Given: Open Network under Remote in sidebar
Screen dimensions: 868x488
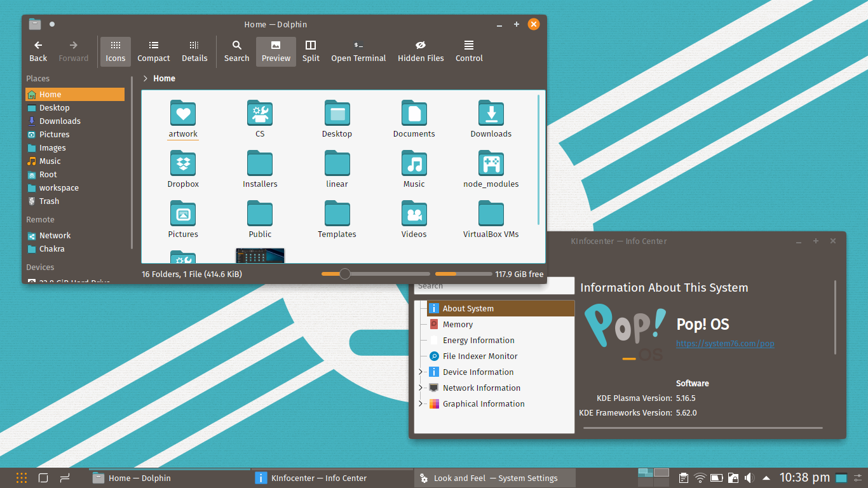Looking at the screenshot, I should (x=75, y=236).
